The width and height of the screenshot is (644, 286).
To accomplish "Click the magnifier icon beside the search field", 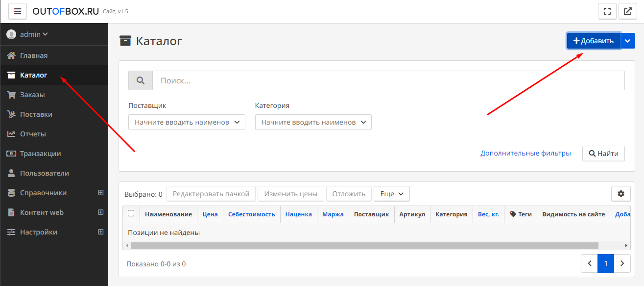I will coord(141,80).
